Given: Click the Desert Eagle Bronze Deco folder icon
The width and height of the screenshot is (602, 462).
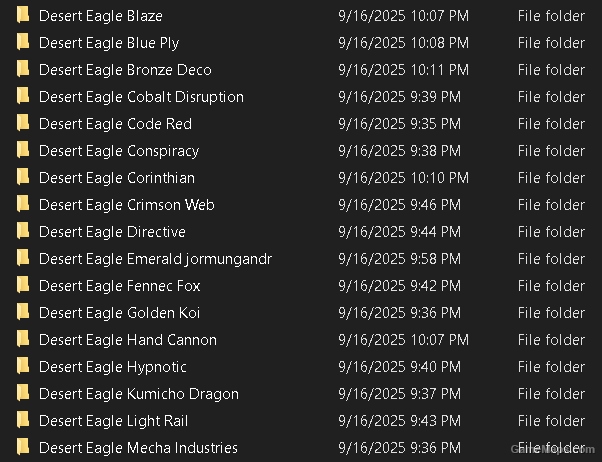Looking at the screenshot, I should 23,70.
